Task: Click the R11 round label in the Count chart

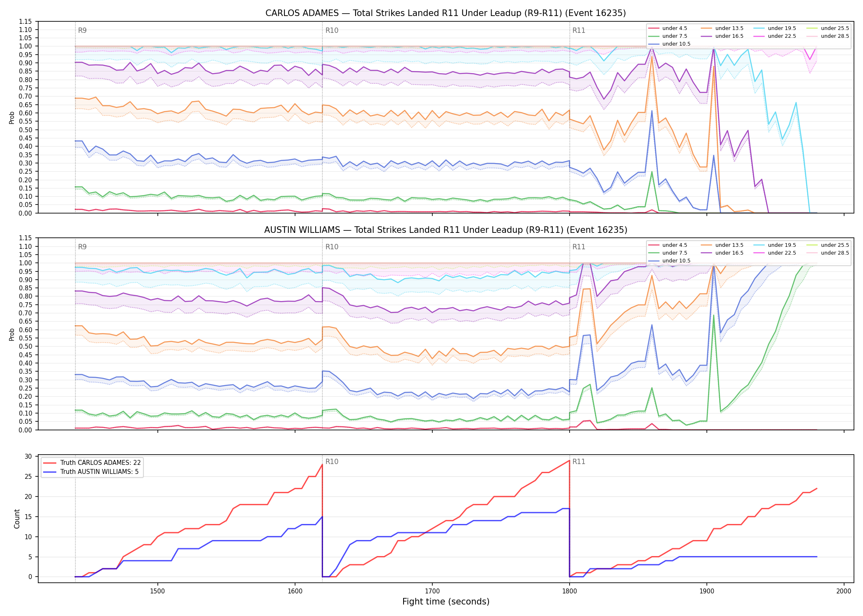Action: pos(579,462)
